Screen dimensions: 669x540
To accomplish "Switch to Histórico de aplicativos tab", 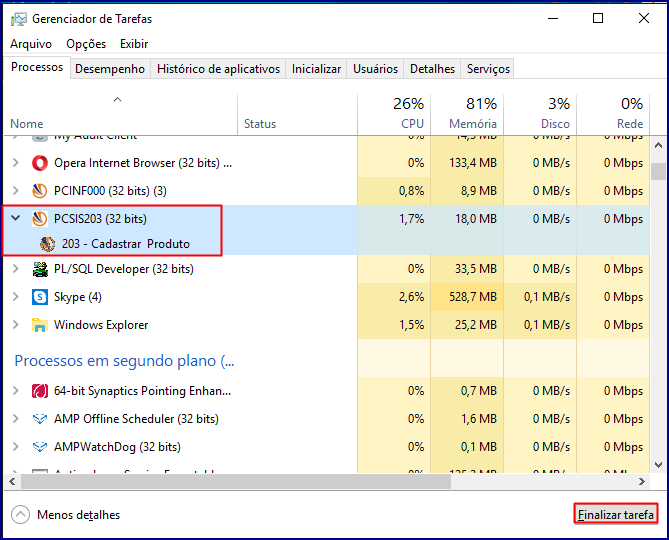I will point(218,69).
